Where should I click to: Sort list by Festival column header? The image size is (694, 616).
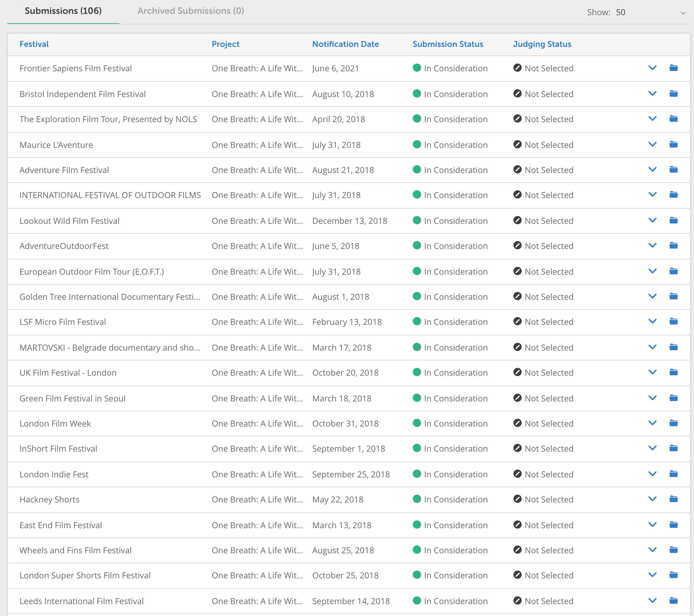[34, 44]
